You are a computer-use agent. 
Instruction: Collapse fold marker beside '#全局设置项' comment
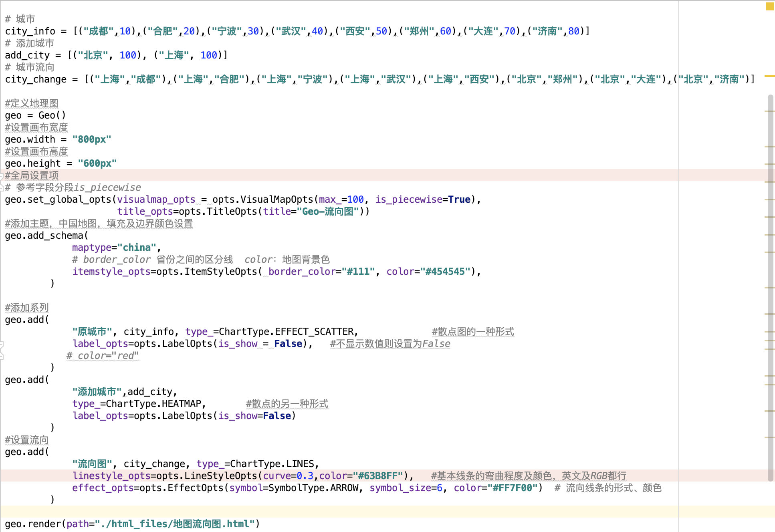tap(2, 176)
